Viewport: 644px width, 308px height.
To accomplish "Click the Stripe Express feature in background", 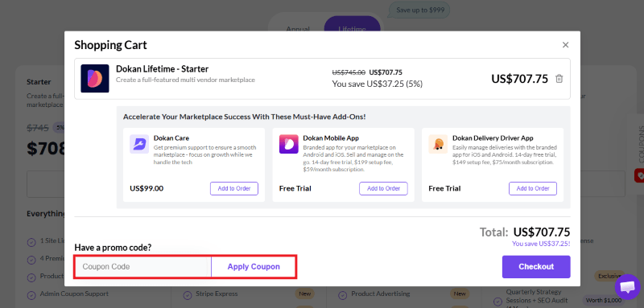I will tap(217, 294).
